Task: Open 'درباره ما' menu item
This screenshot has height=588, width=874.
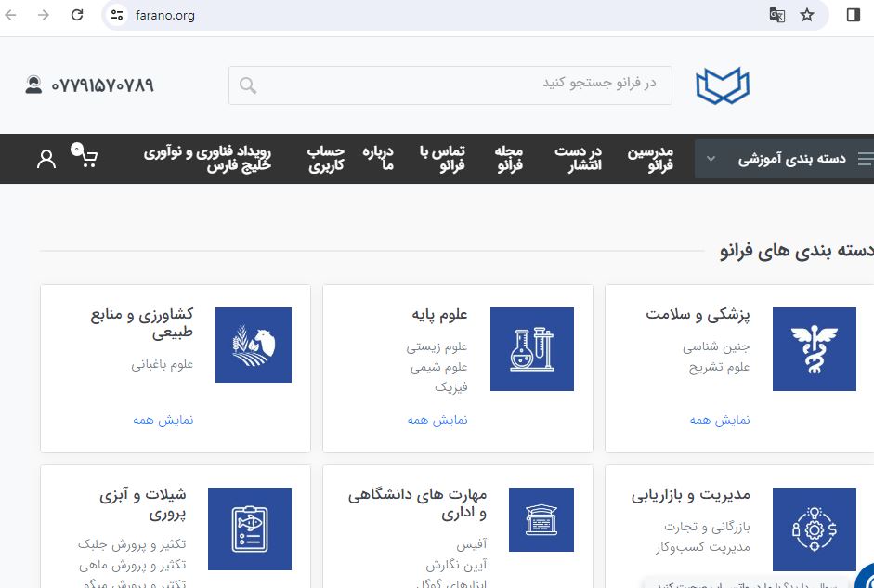Action: 378,158
